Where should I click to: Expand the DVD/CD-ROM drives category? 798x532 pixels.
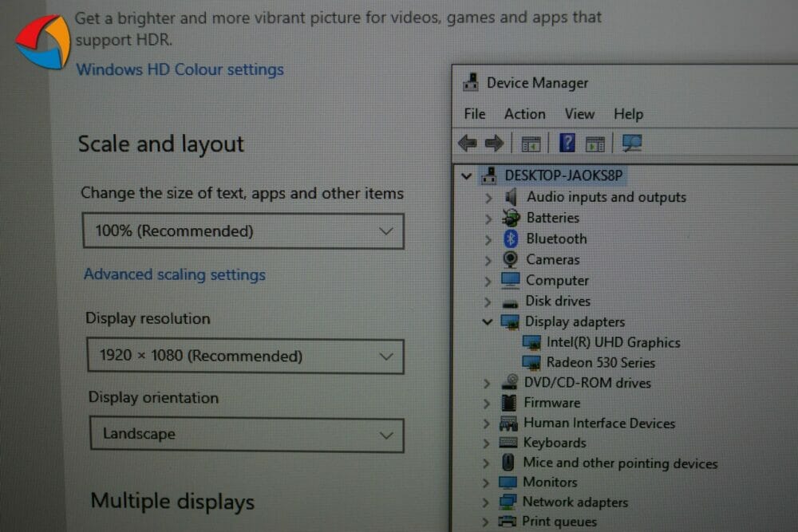[487, 384]
